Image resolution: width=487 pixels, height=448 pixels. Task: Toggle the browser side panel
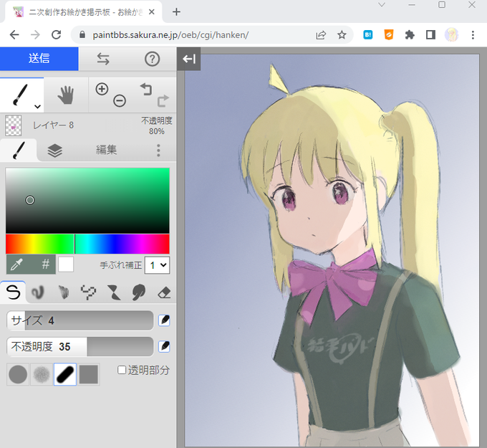click(431, 35)
